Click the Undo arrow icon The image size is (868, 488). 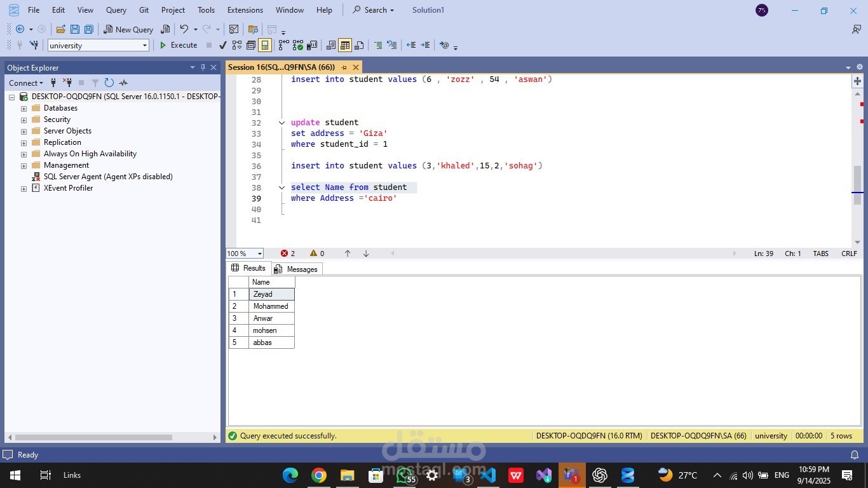(184, 29)
